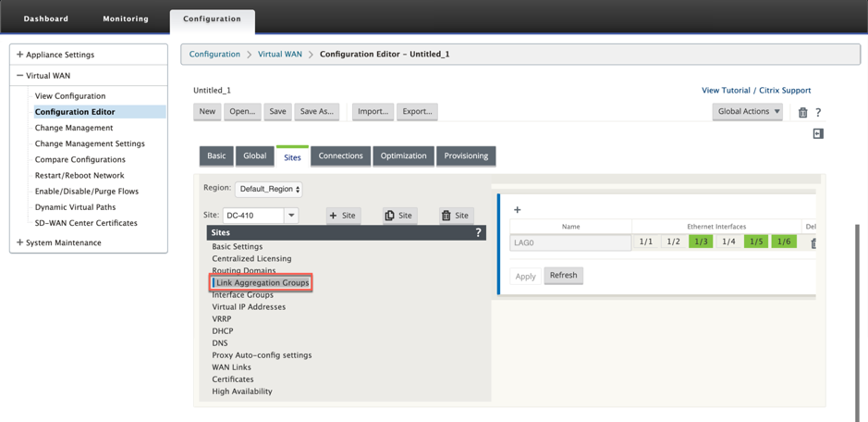868x422 pixels.
Task: Delete the site with the trash Site button
Action: point(457,216)
